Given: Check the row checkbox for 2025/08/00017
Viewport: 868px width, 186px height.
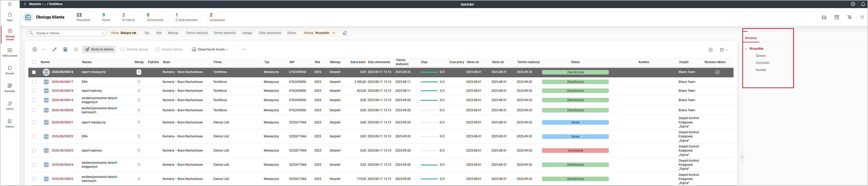Looking at the screenshot, I should click(34, 82).
